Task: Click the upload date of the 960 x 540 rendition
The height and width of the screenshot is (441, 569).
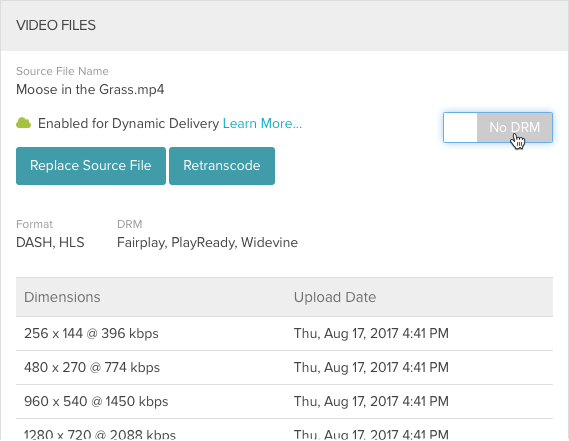Action: (x=371, y=401)
